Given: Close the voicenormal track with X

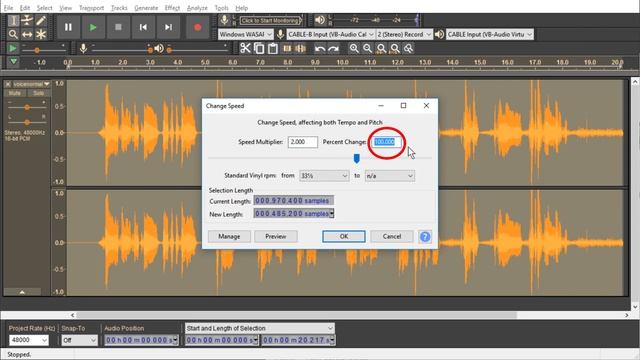Looking at the screenshot, I should click(8, 84).
